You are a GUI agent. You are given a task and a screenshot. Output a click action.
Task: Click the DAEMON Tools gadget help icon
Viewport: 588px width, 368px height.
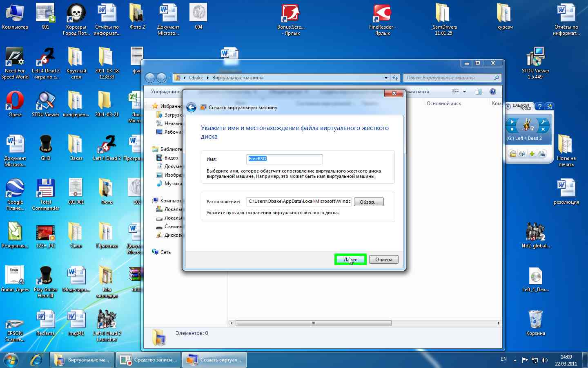[x=540, y=106]
